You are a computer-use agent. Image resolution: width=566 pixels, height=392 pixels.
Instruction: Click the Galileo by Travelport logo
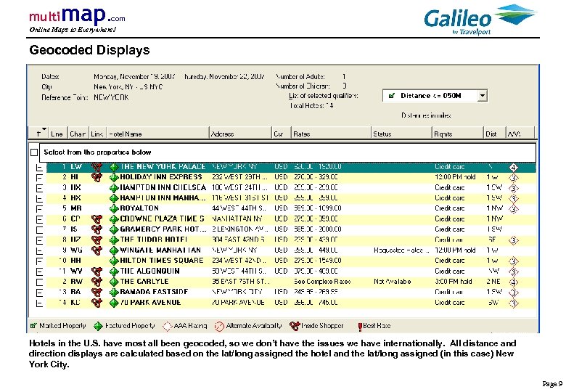[480, 20]
